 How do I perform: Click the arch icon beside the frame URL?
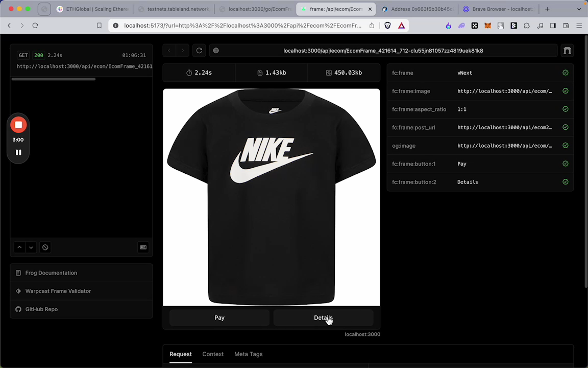tap(568, 51)
